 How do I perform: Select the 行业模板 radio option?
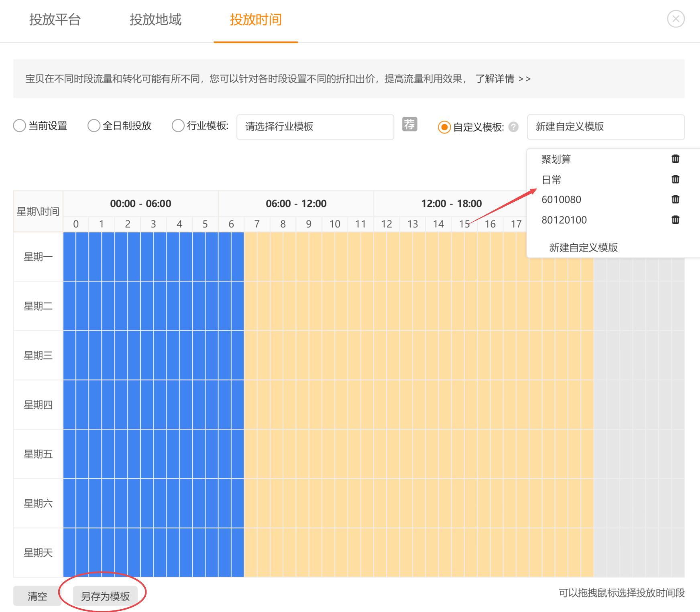[178, 126]
